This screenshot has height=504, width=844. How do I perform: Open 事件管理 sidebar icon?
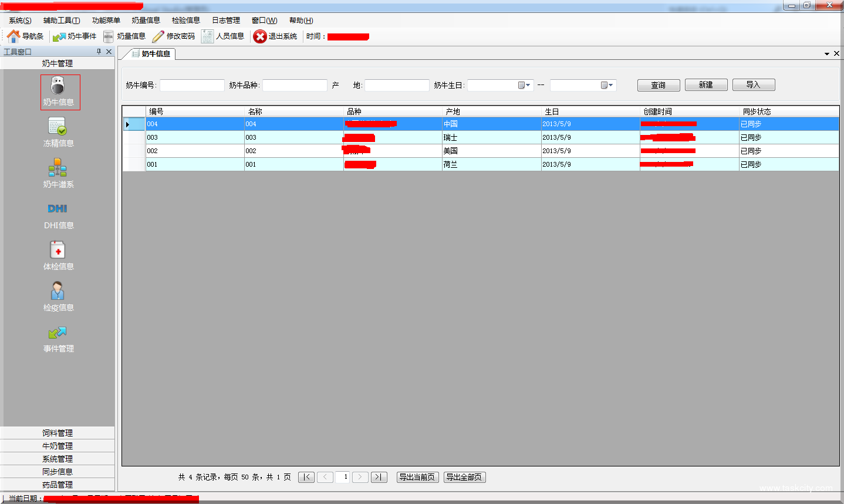tap(58, 333)
